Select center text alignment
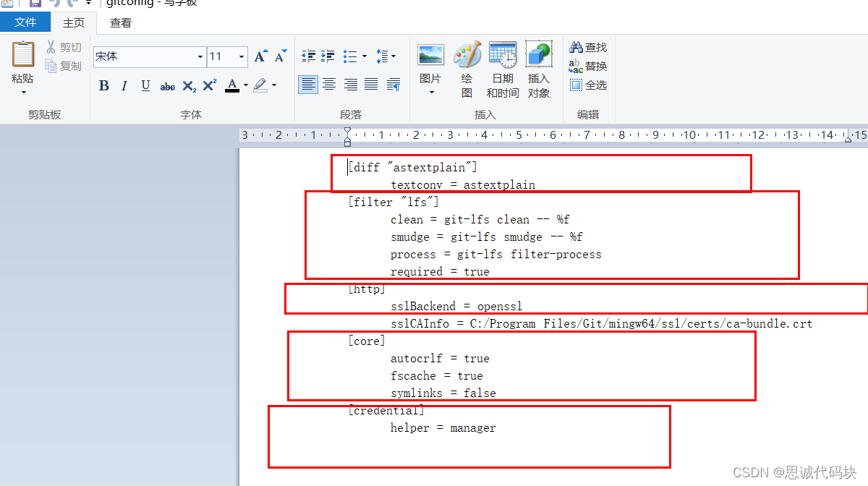This screenshot has width=868, height=486. [x=329, y=85]
